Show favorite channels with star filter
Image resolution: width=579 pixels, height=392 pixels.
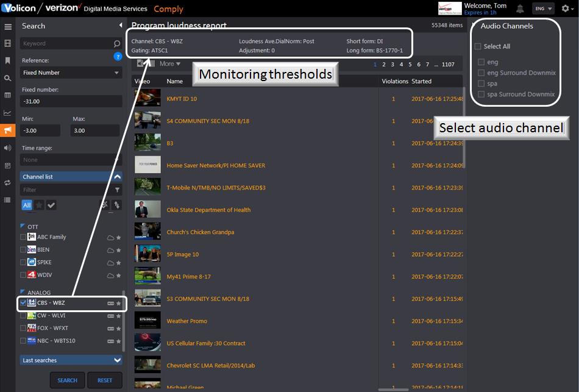click(39, 205)
